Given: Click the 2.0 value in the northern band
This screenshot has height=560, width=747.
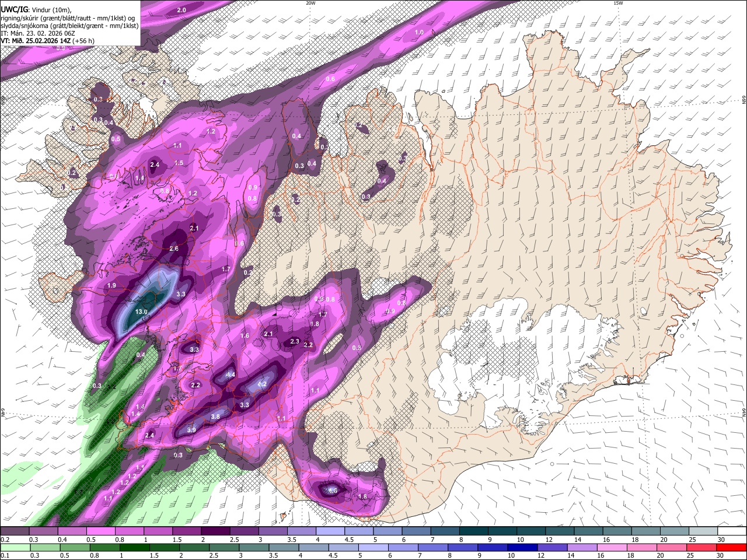Looking at the screenshot, I should (181, 10).
